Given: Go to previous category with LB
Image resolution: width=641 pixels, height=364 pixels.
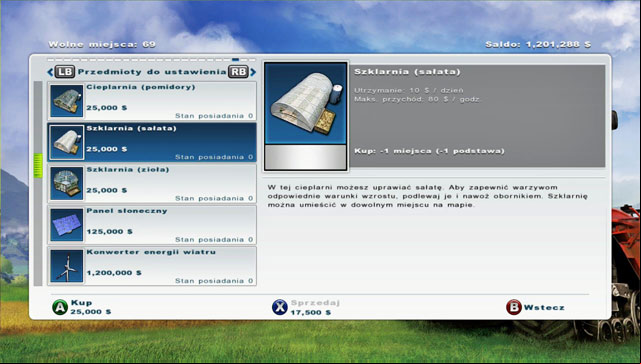Looking at the screenshot, I should click(65, 72).
